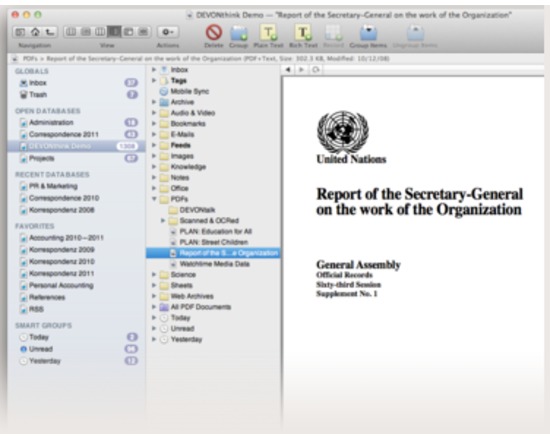This screenshot has height=440, width=550.
Task: Switch to the last view mode icon
Action: (x=143, y=32)
